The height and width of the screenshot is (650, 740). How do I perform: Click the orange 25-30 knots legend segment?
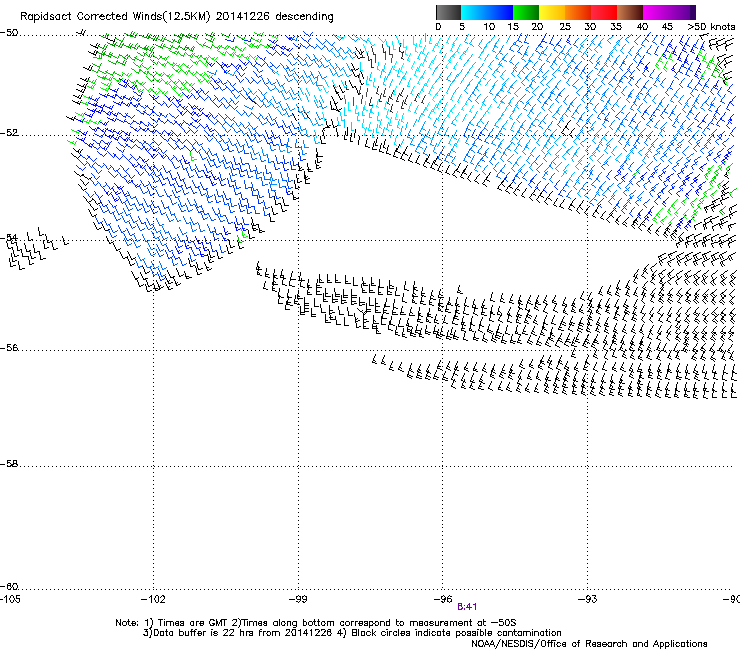coord(578,12)
